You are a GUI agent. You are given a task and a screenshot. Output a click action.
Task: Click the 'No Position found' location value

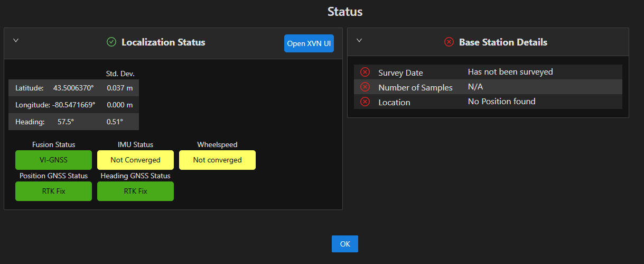501,101
